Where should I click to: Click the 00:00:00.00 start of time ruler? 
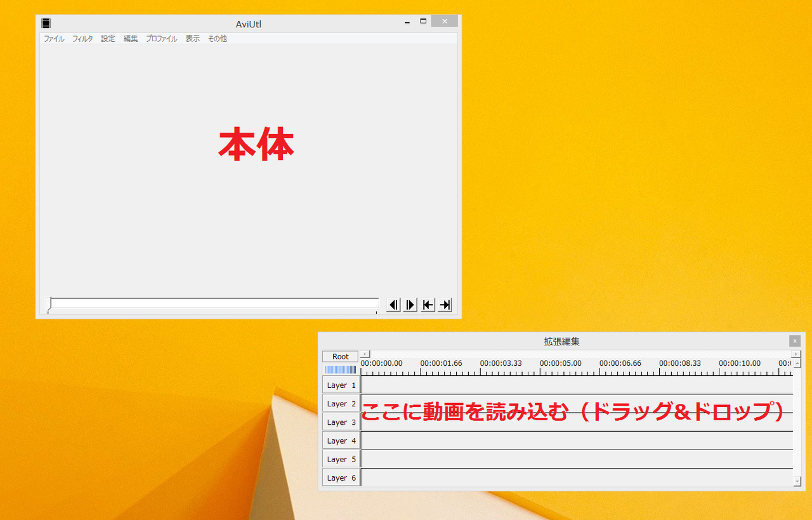pyautogui.click(x=381, y=363)
